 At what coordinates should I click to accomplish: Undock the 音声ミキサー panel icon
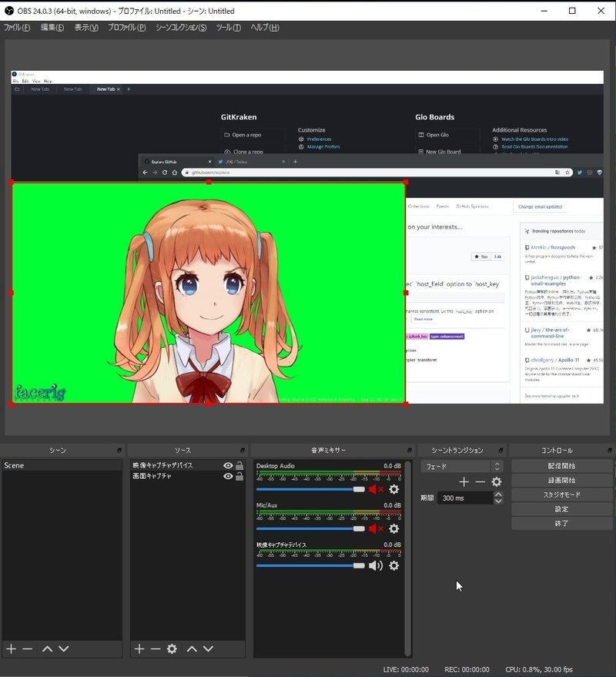pos(409,451)
